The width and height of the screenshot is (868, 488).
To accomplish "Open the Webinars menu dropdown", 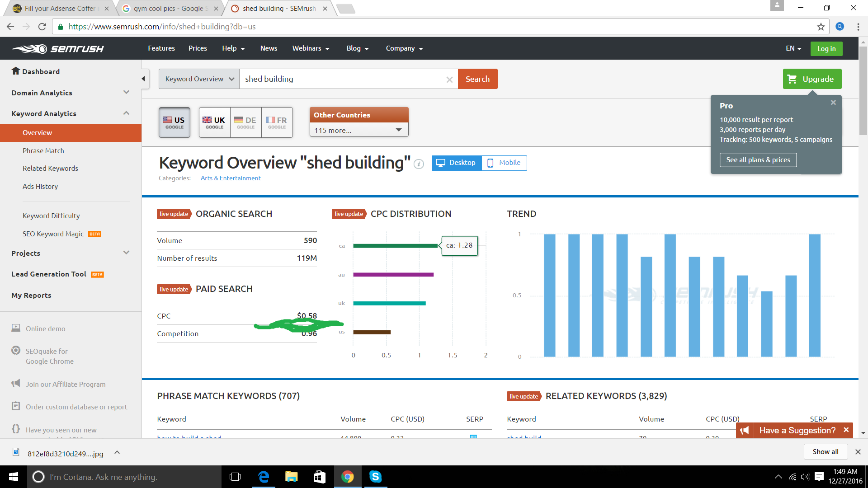I will [311, 48].
